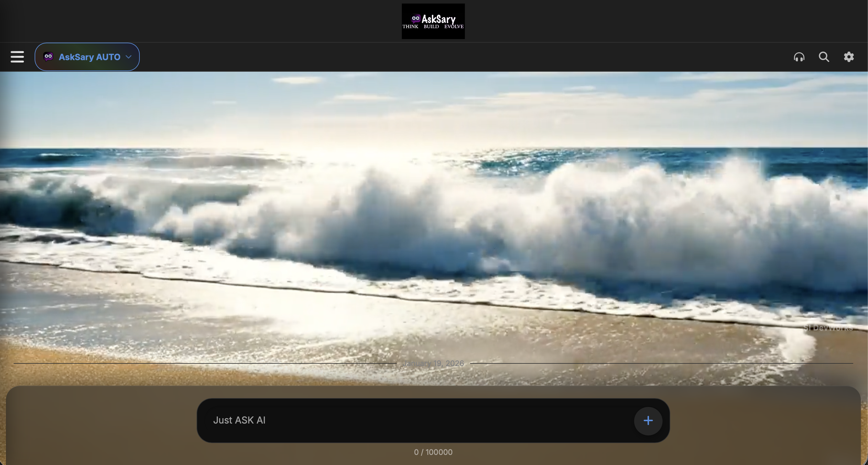
Task: Click the January 19, 2026 date label
Action: coord(433,363)
